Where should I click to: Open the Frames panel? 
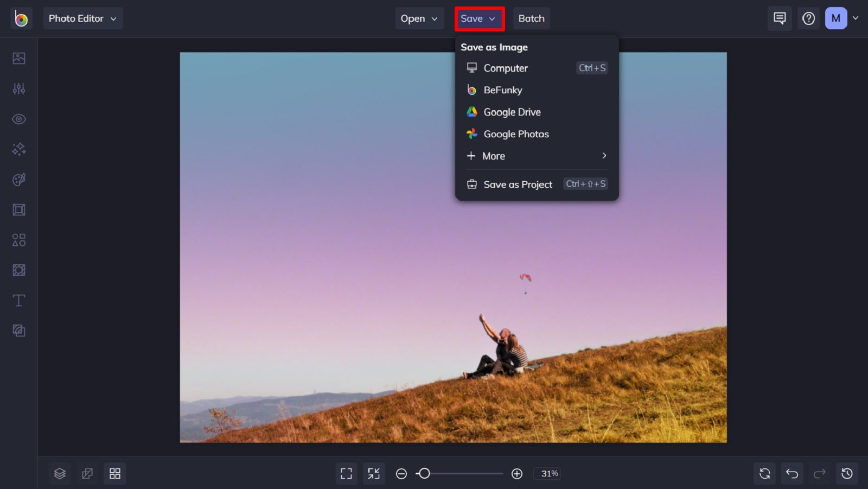point(19,209)
